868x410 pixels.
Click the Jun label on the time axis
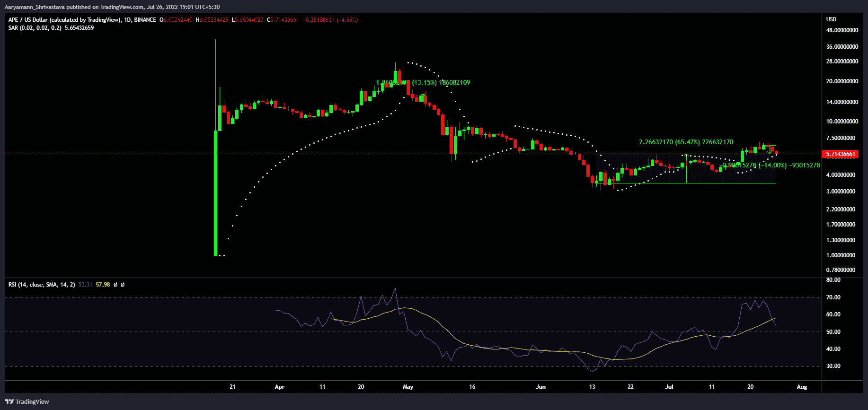click(x=540, y=387)
